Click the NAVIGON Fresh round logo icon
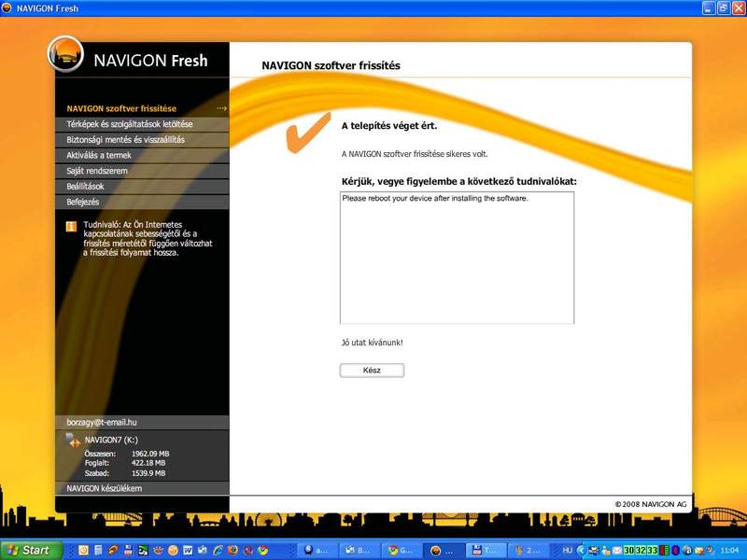The width and height of the screenshot is (747, 560). (x=66, y=53)
